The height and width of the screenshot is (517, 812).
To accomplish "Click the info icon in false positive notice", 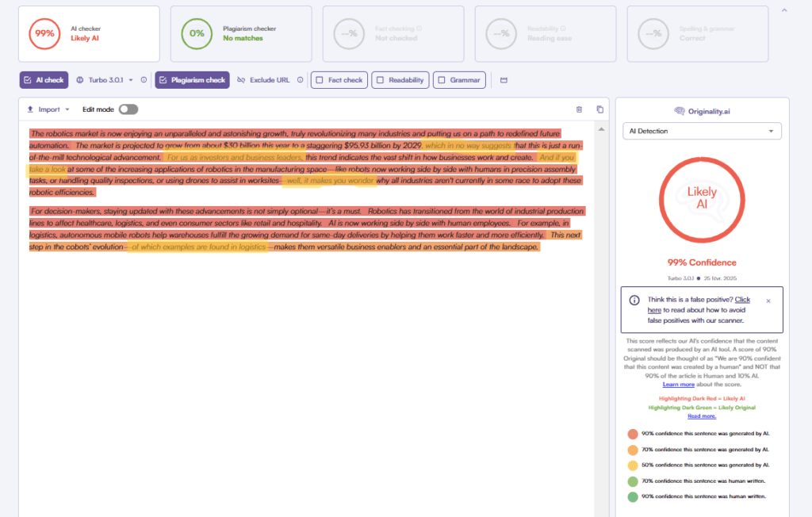I will (634, 301).
